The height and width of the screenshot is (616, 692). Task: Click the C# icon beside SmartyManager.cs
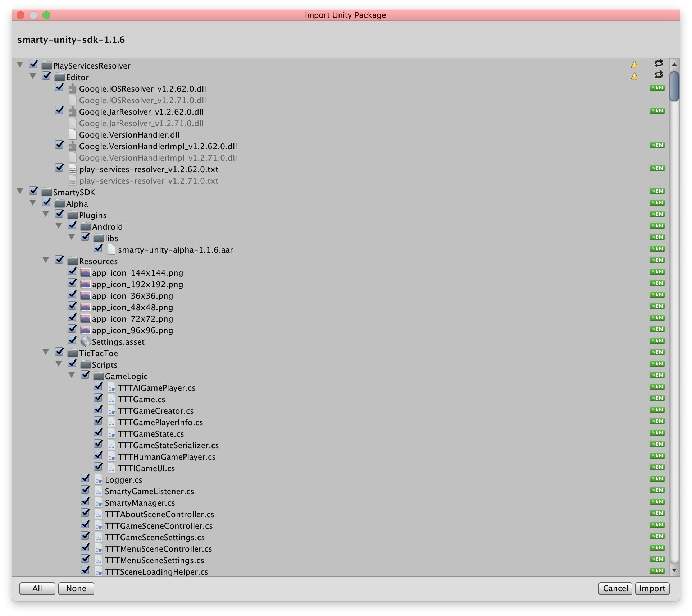pyautogui.click(x=98, y=503)
